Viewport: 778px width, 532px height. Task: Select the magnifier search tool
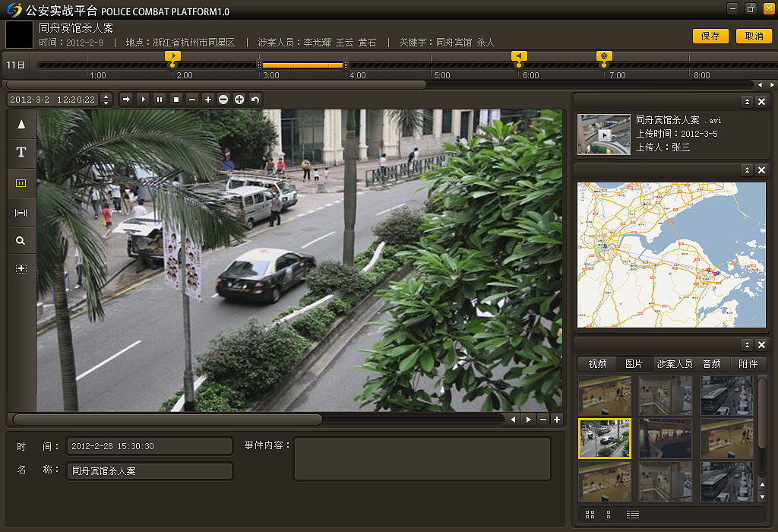[21, 241]
